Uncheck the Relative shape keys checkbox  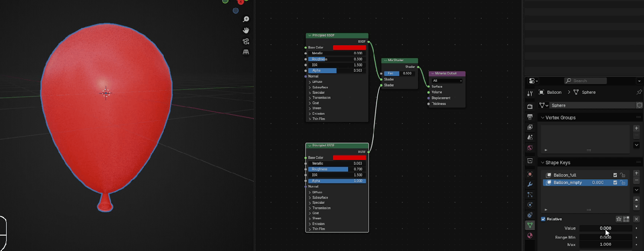(x=543, y=219)
